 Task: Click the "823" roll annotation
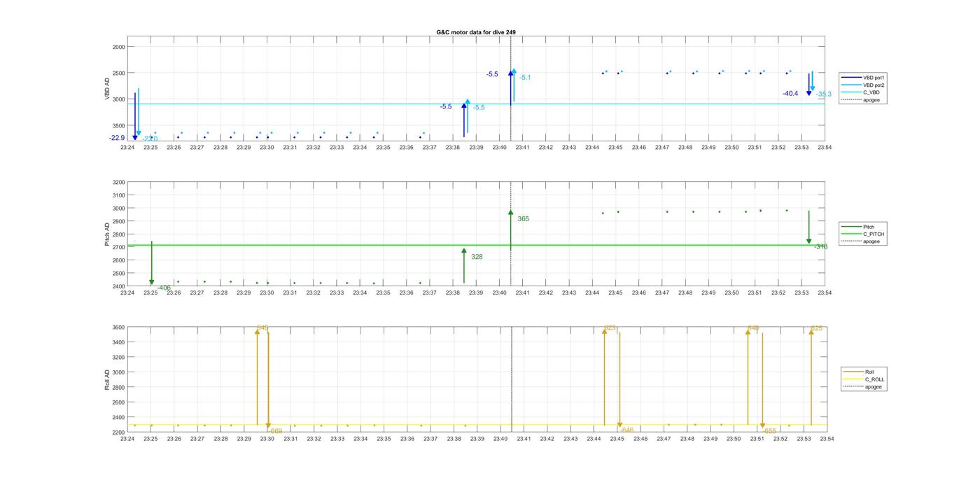coord(610,328)
